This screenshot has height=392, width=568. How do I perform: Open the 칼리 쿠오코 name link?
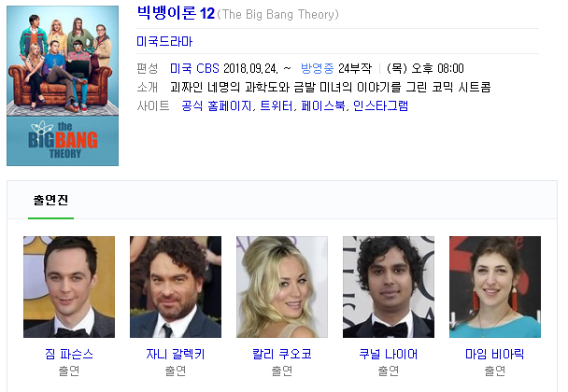282,354
